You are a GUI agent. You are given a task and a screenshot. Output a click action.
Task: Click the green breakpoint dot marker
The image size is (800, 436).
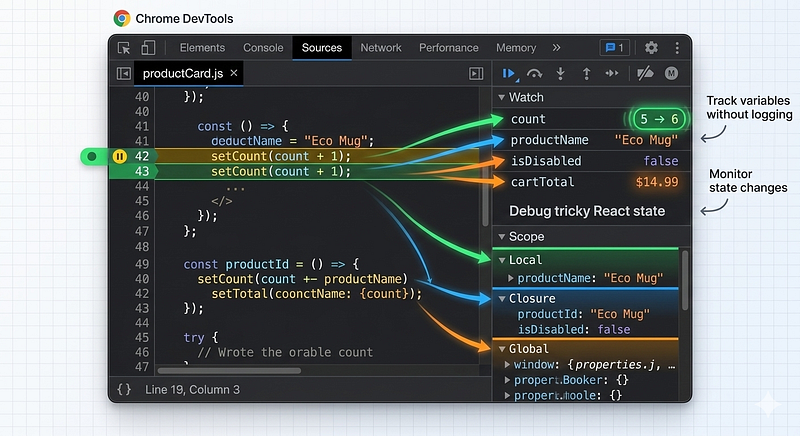[x=92, y=156]
